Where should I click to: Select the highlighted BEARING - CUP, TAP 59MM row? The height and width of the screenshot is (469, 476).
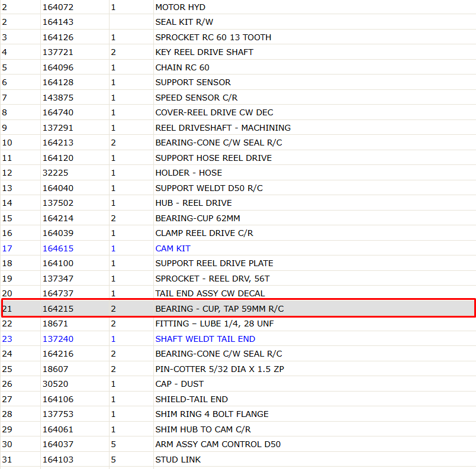(x=239, y=308)
